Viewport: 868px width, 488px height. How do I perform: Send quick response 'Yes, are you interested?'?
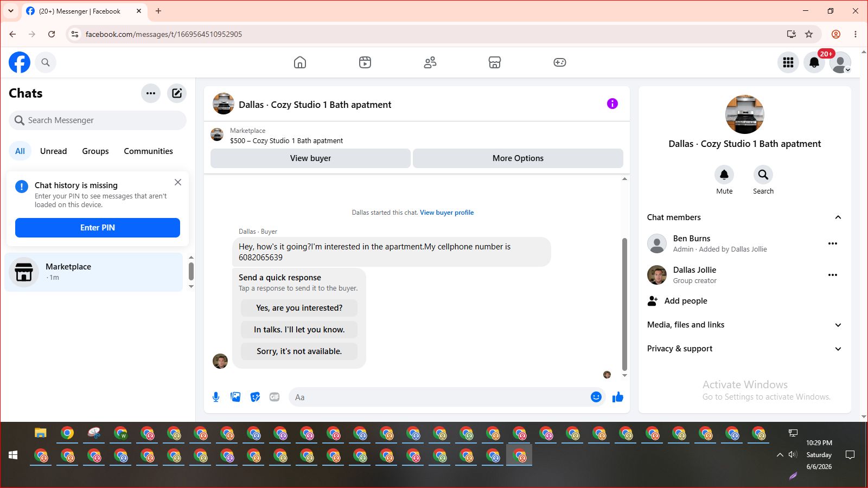(299, 308)
